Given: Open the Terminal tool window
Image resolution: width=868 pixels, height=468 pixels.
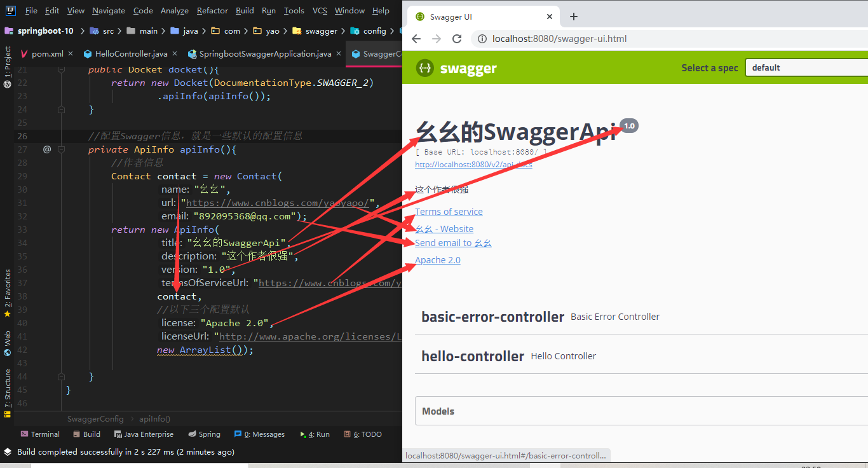Looking at the screenshot, I should click(x=40, y=434).
